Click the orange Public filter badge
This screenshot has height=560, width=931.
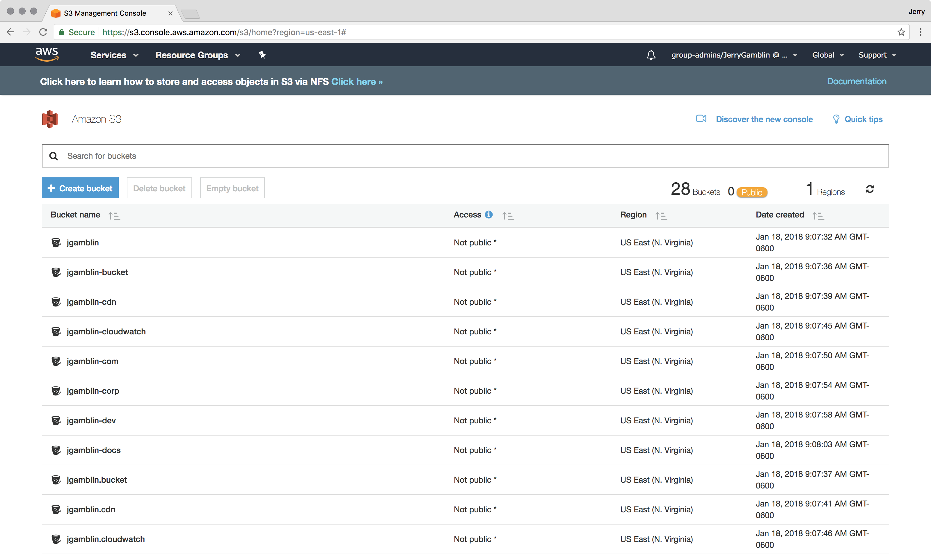pos(751,192)
